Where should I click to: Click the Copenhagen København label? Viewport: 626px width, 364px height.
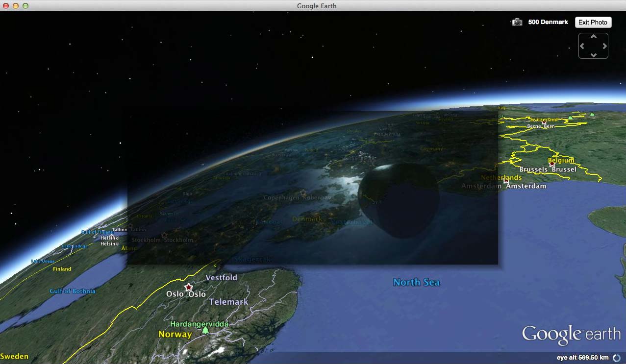(299, 198)
